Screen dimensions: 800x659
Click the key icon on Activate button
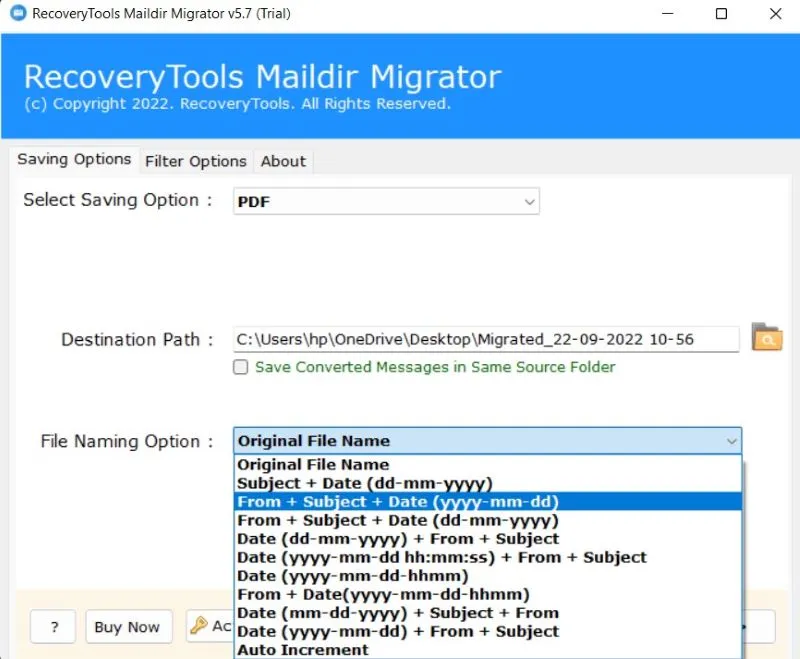(x=199, y=626)
